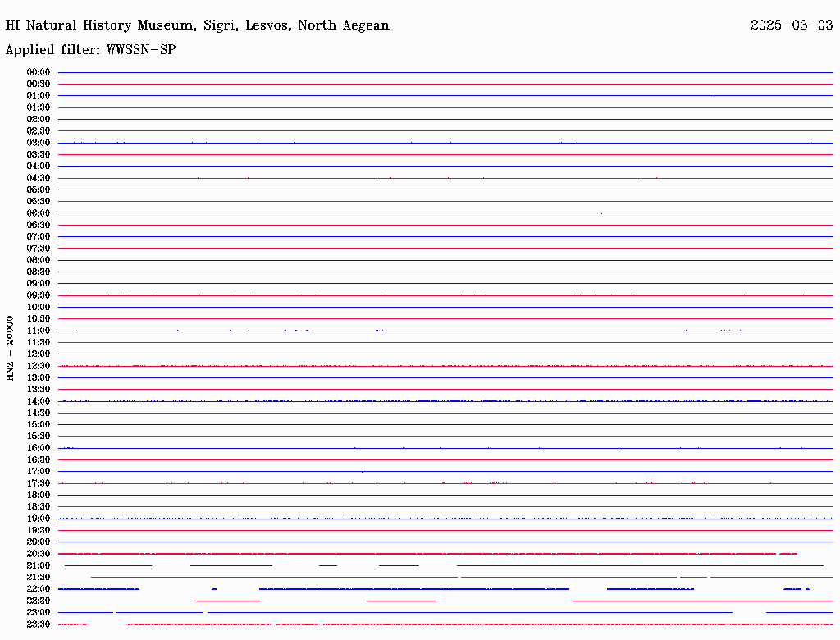
Task: Select the 01:30 time label
Action: click(39, 107)
